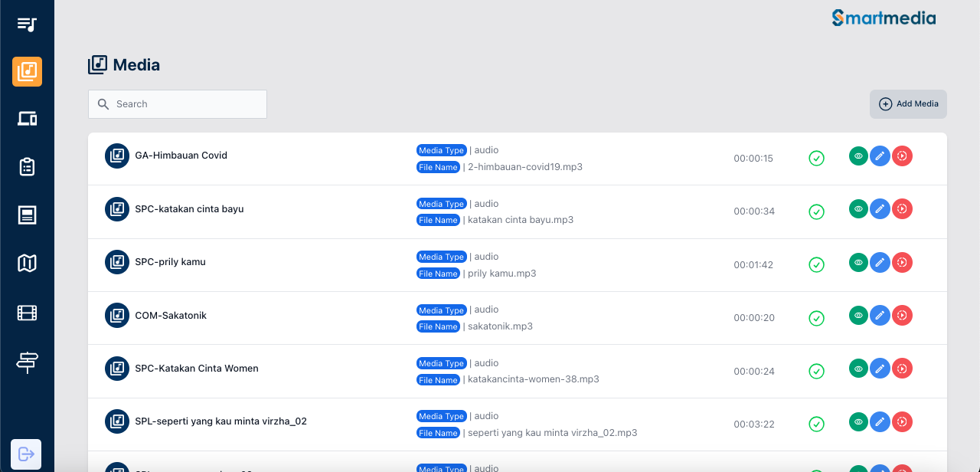
Task: Click the film strip sidebar icon
Action: (27, 313)
